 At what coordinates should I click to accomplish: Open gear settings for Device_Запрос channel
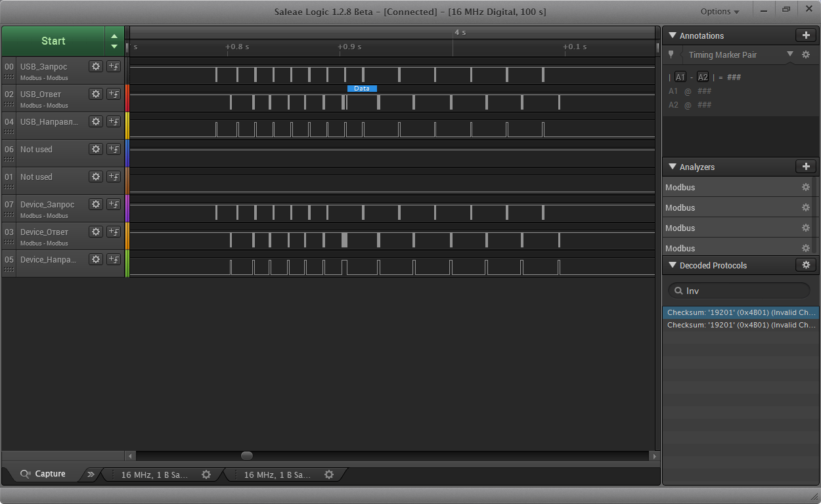96,204
